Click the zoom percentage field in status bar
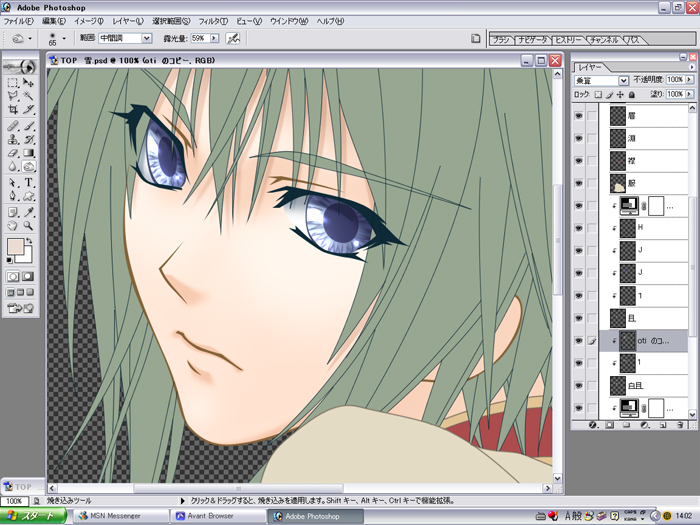 click(x=14, y=501)
